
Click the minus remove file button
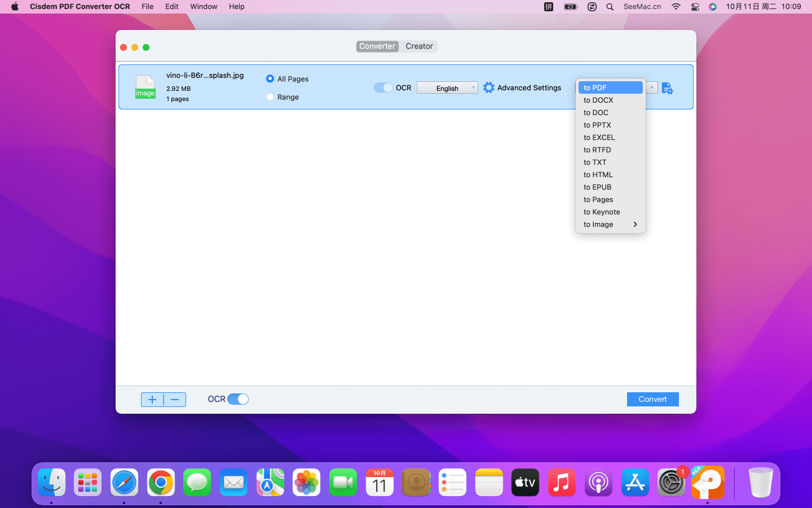[x=175, y=400]
